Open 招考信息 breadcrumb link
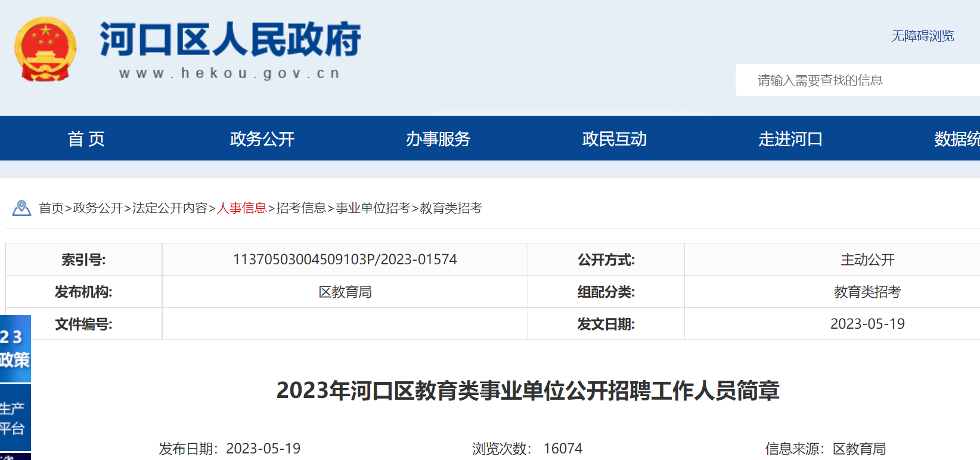Screen dimensions: 980x460 click(x=301, y=208)
